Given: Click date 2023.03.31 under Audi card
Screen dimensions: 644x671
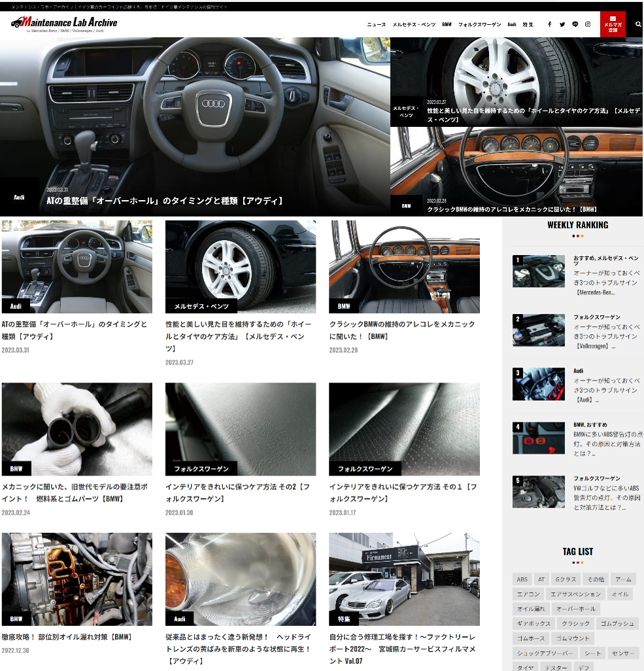Looking at the screenshot, I should 16,350.
